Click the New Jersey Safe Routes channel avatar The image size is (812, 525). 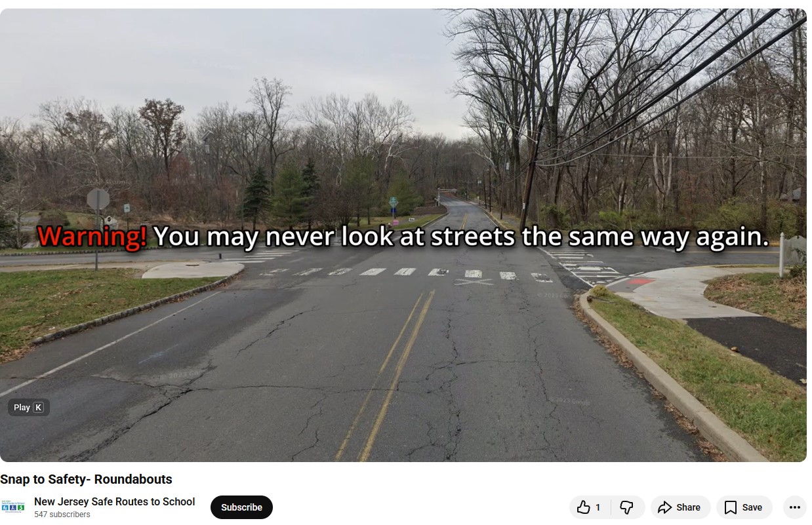click(13, 507)
